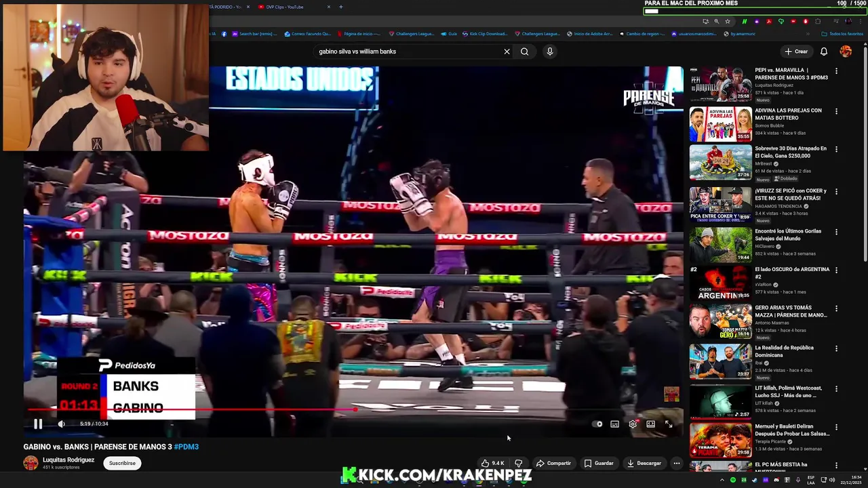This screenshot has height=488, width=868.
Task: Open the notifications bell
Action: [x=824, y=52]
